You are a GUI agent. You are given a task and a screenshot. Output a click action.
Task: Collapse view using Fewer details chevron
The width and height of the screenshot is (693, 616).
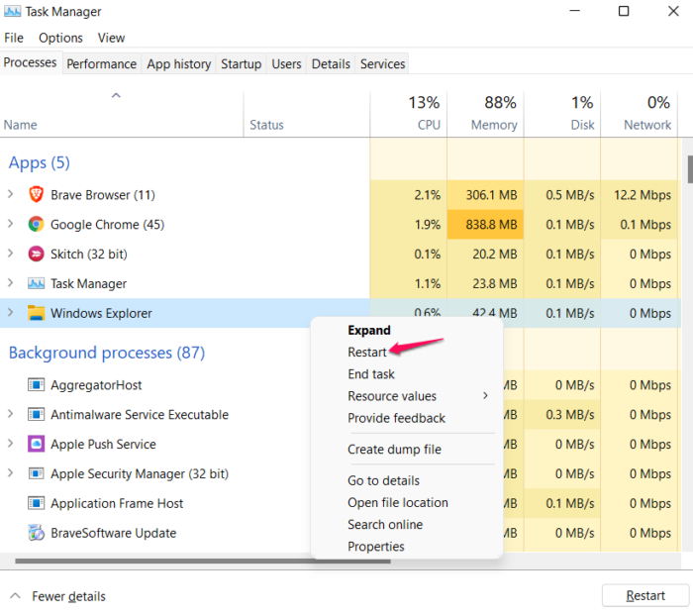15,596
